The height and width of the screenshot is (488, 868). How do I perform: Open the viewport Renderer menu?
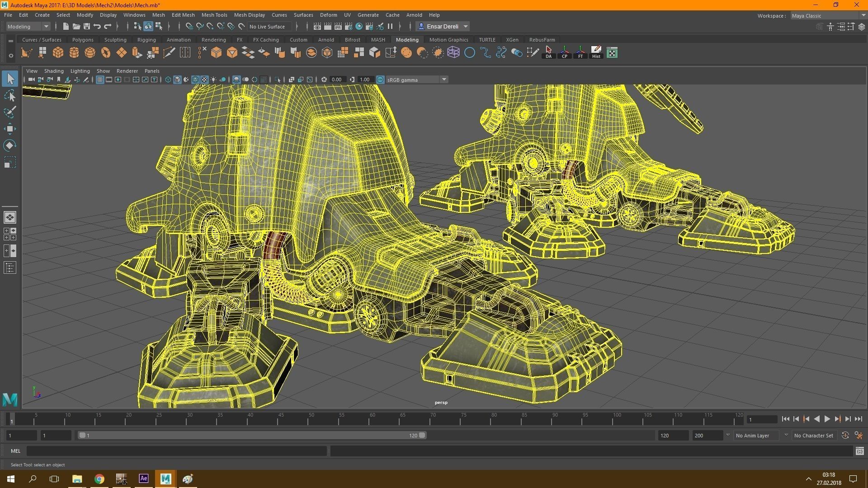tap(127, 71)
